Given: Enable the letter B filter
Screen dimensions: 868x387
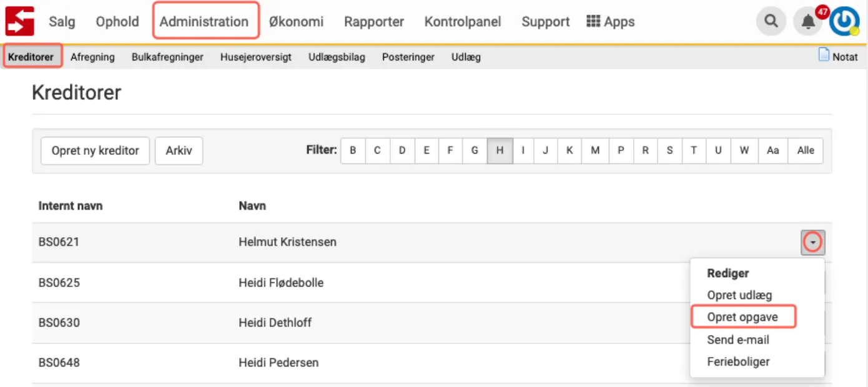Looking at the screenshot, I should (353, 150).
